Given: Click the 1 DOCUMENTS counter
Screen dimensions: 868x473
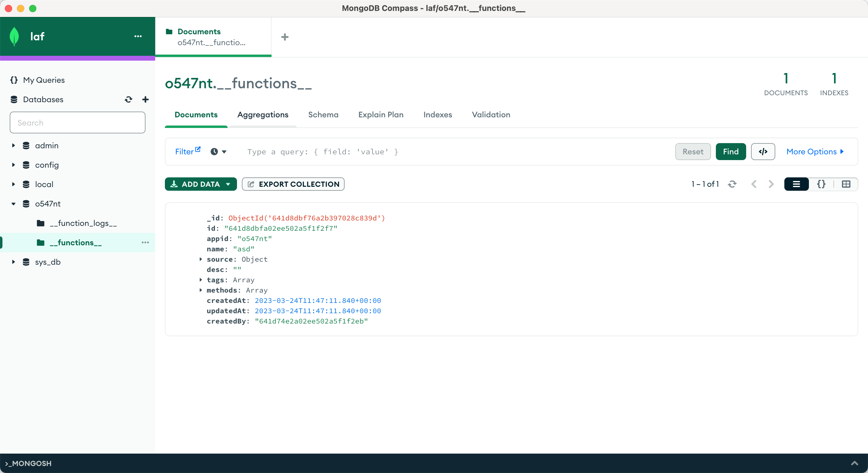Looking at the screenshot, I should coord(786,84).
